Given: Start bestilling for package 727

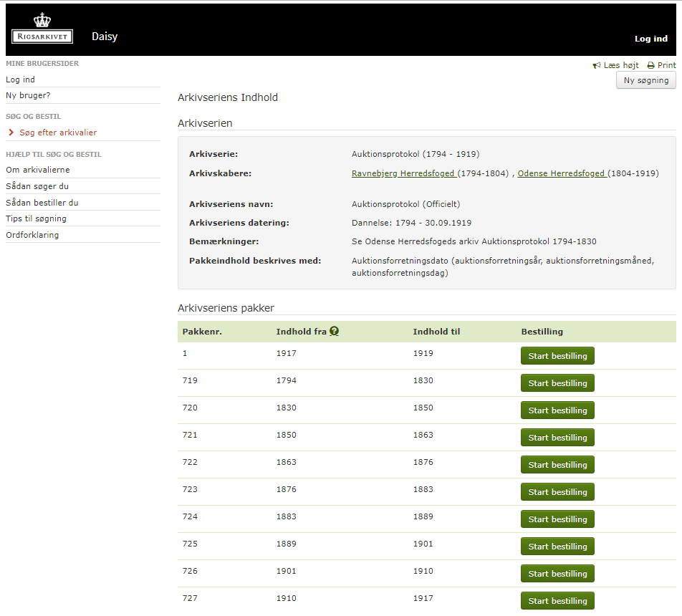Looking at the screenshot, I should pyautogui.click(x=557, y=601).
